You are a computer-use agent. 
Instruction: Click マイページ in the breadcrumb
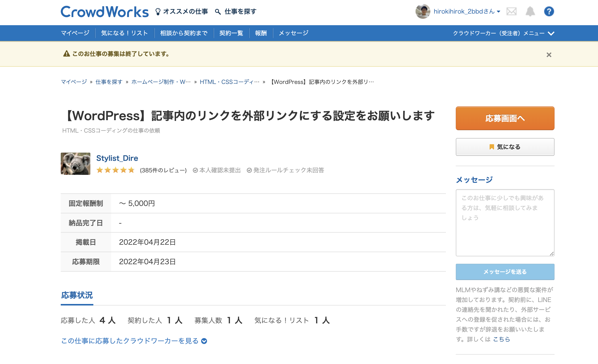pyautogui.click(x=74, y=82)
